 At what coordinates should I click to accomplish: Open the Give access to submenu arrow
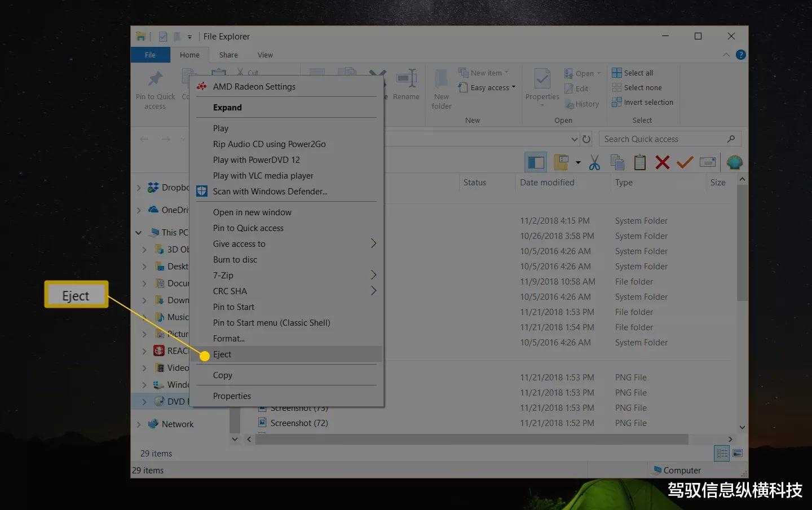point(373,243)
